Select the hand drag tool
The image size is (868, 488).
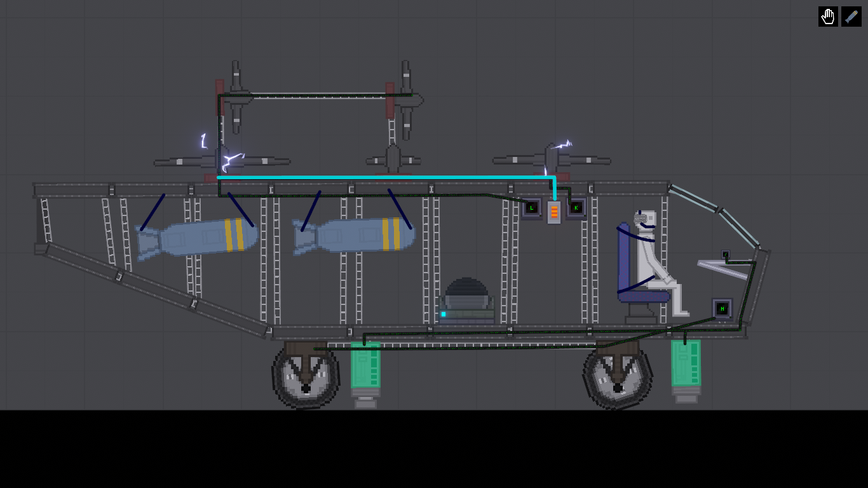coord(828,17)
